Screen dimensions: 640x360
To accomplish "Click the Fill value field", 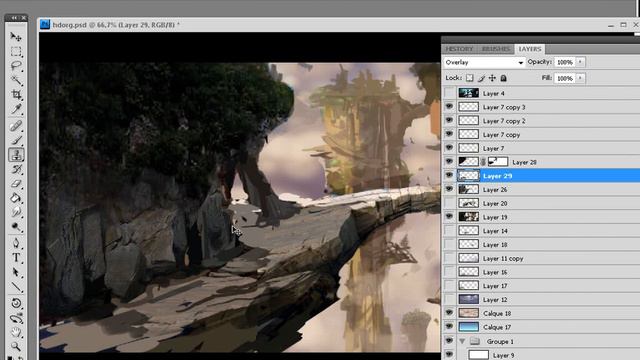I will click(x=565, y=78).
